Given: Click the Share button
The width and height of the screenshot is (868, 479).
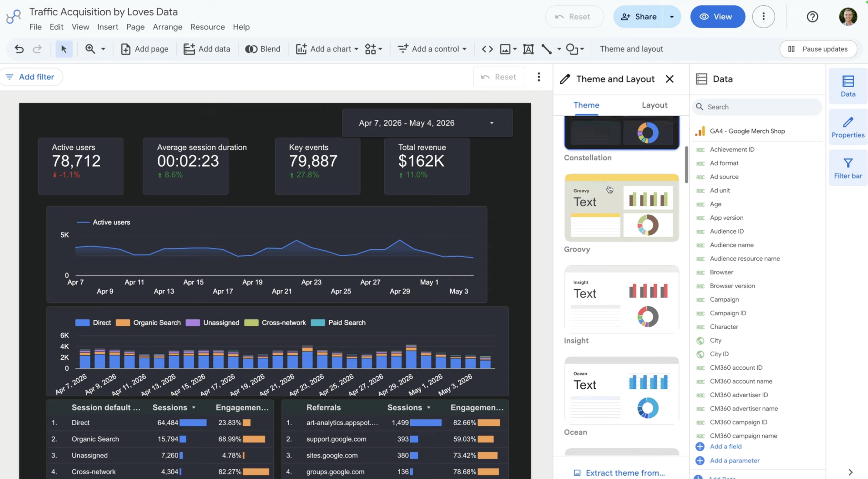Looking at the screenshot, I should tap(638, 16).
